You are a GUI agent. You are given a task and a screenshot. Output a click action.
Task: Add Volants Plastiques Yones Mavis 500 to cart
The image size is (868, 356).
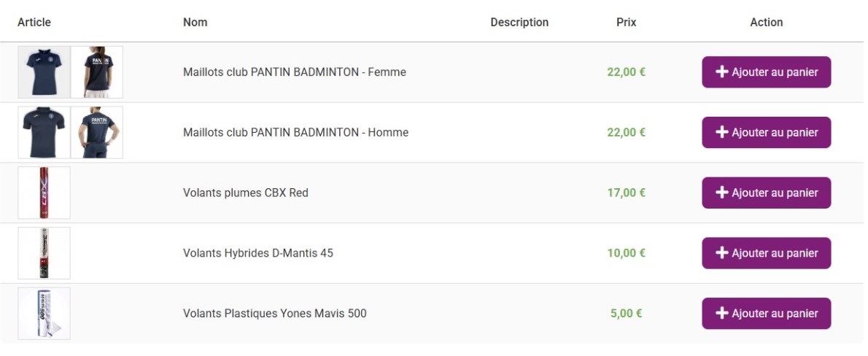766,314
